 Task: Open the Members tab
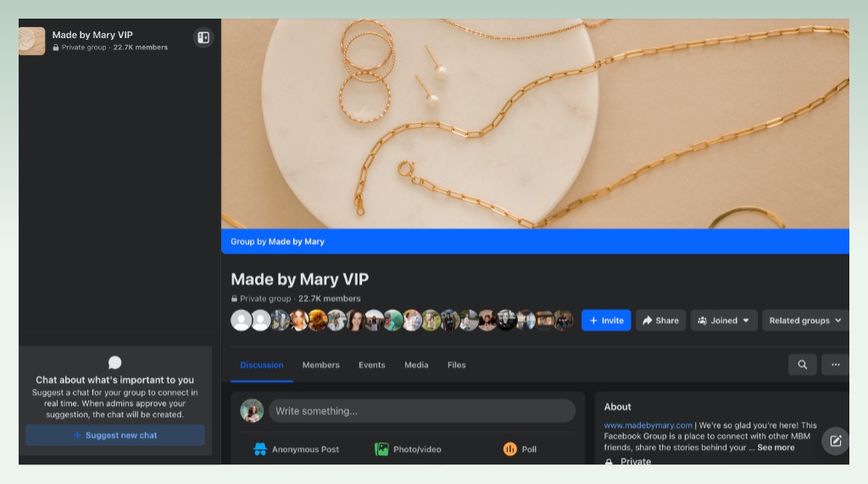tap(321, 365)
